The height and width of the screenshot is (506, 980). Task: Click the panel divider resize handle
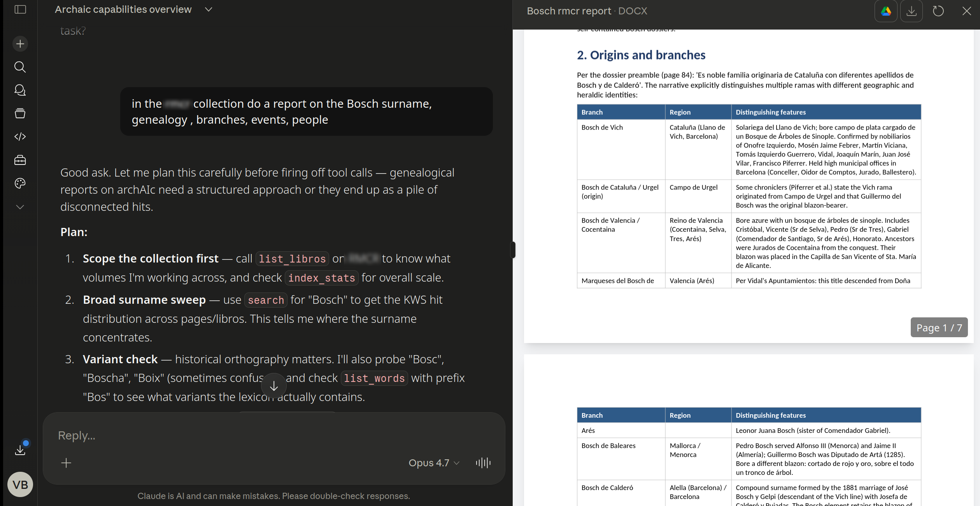tap(513, 250)
